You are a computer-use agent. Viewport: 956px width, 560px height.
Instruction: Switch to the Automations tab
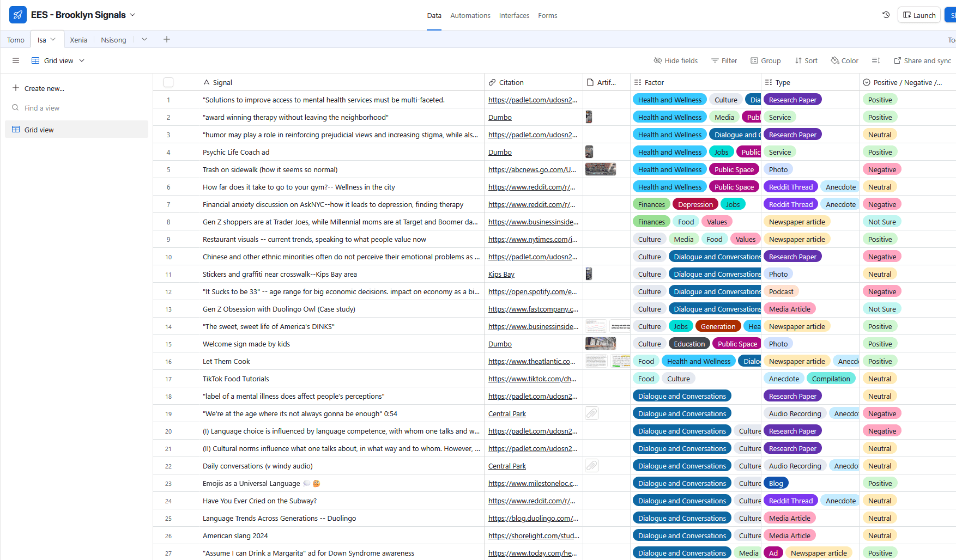(470, 15)
